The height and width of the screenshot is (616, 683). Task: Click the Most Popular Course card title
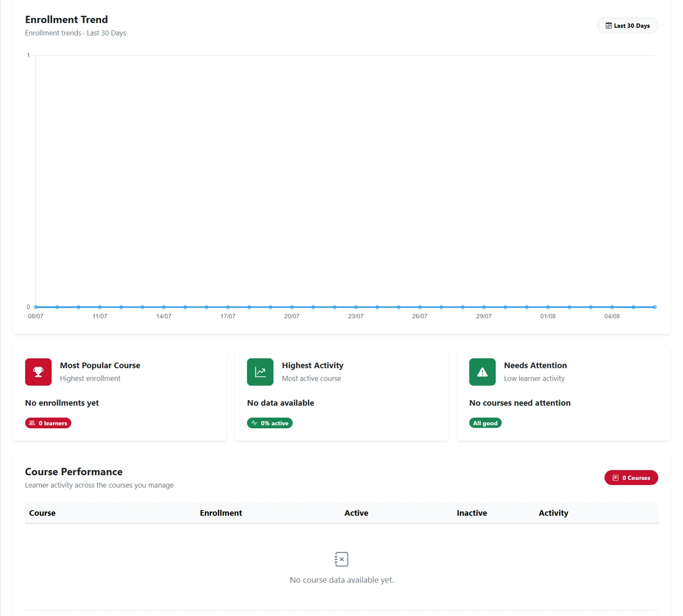click(x=100, y=365)
